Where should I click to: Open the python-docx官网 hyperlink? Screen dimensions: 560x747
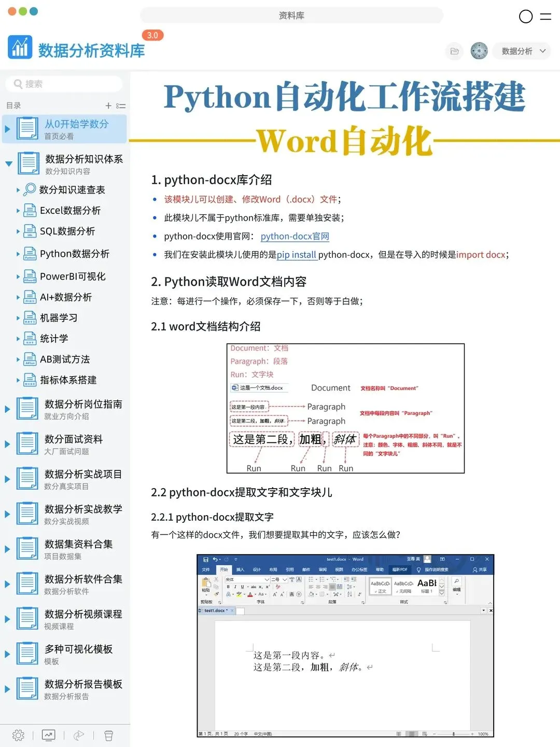295,237
